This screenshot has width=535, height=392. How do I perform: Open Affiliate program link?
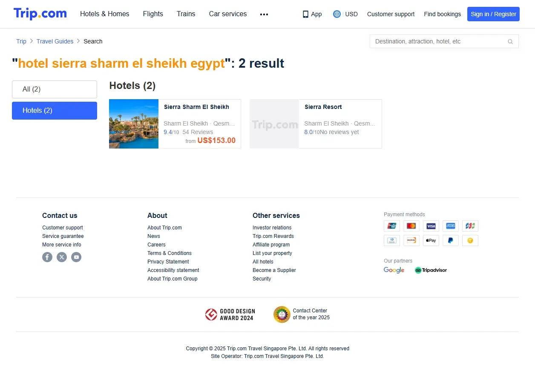[271, 245]
